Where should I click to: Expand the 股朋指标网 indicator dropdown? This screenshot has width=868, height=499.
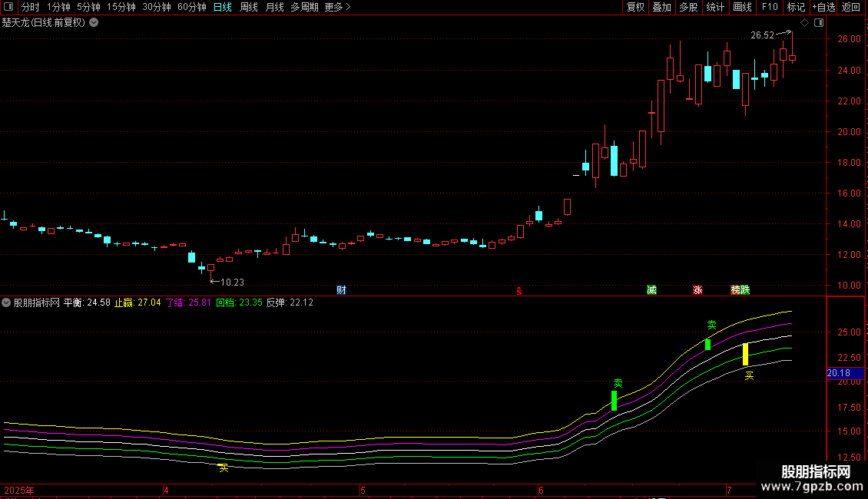tap(6, 302)
